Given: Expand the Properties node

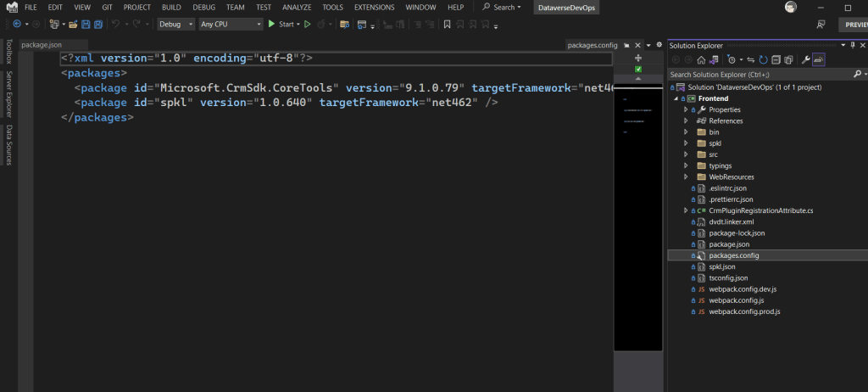Looking at the screenshot, I should pos(686,109).
